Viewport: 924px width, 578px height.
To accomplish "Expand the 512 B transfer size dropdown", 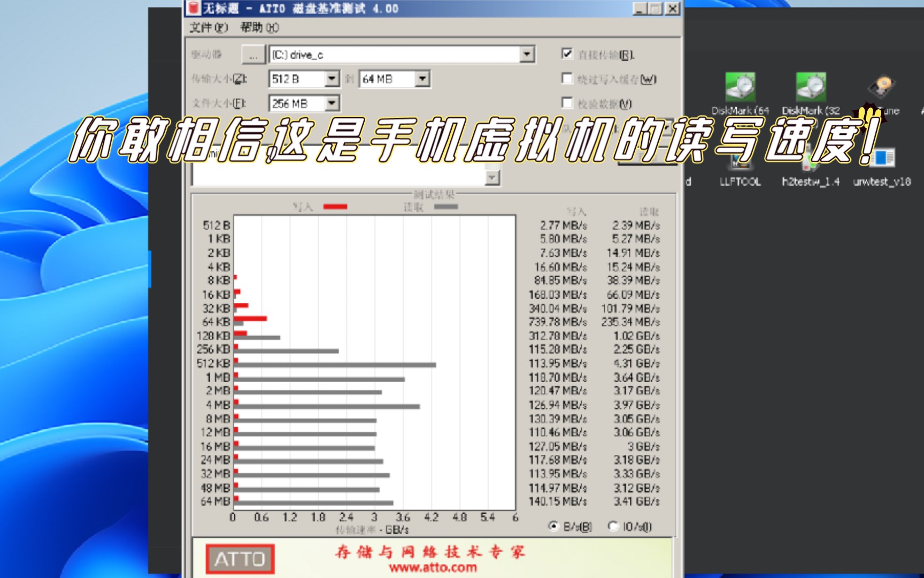I will [333, 79].
